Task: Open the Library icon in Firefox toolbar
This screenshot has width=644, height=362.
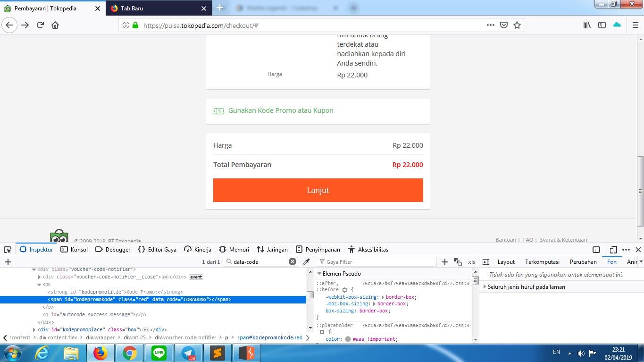Action: (587, 25)
